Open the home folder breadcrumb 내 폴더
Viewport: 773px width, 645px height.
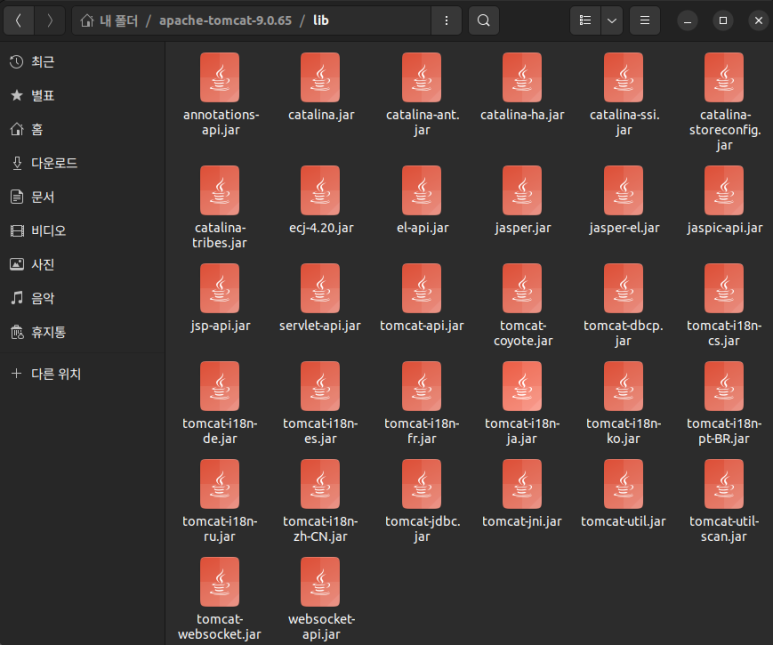(109, 21)
